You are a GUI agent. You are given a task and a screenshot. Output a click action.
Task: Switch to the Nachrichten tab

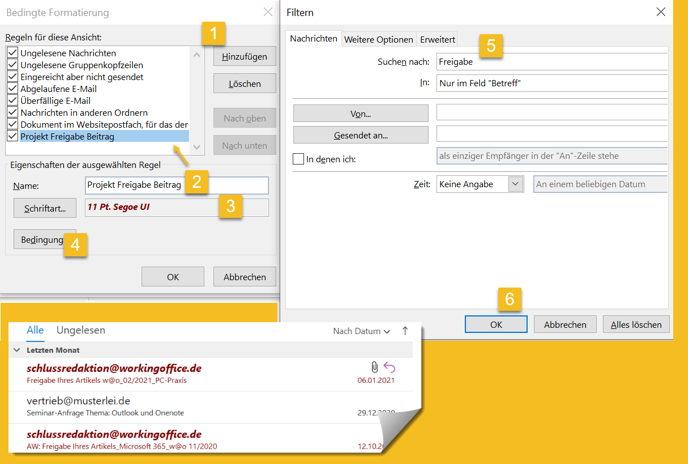(x=313, y=39)
